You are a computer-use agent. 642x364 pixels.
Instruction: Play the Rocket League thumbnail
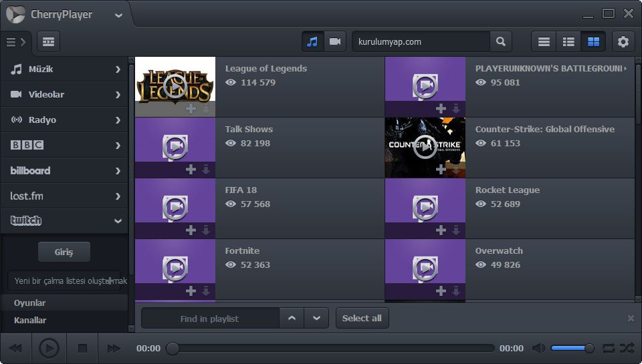point(425,207)
